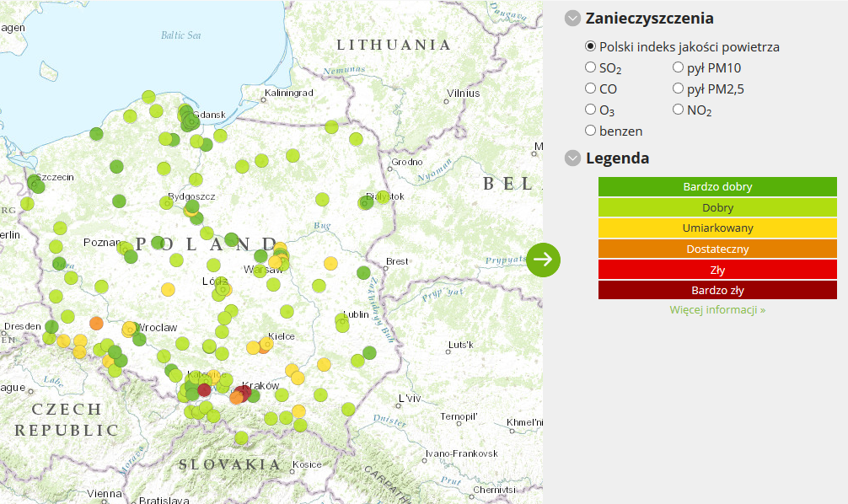Click the dark red marker near Katowice
The width and height of the screenshot is (848, 504).
coord(204,390)
